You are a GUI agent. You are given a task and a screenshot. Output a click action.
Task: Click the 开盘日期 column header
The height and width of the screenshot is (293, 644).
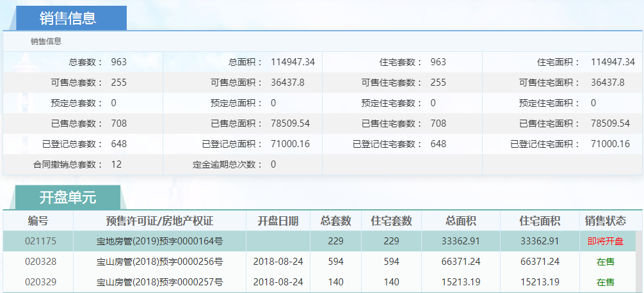pos(278,221)
